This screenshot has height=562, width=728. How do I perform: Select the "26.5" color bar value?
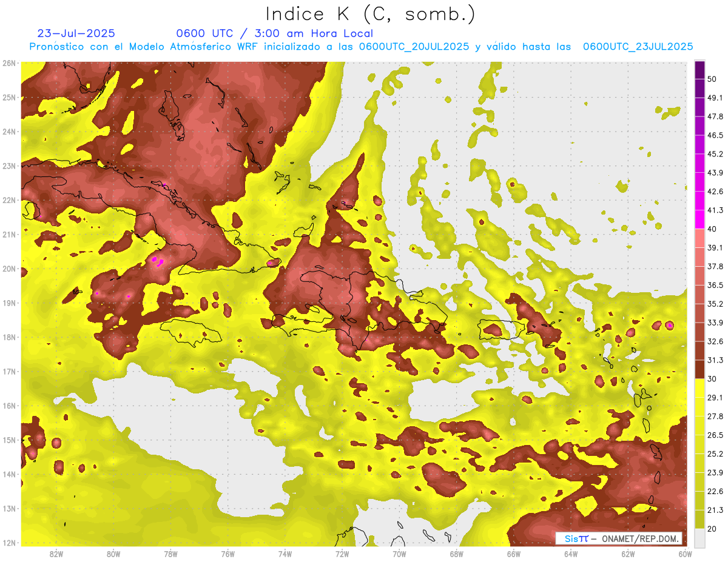pos(715,435)
